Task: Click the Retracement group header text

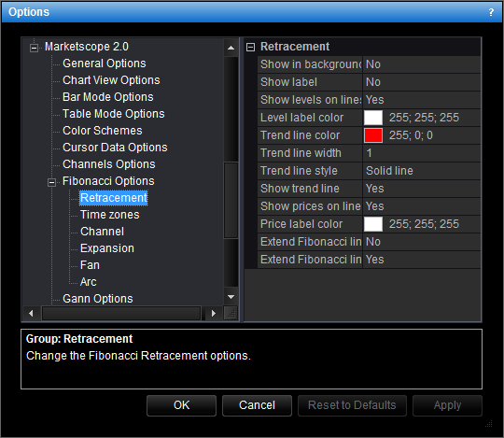Action: tap(295, 47)
